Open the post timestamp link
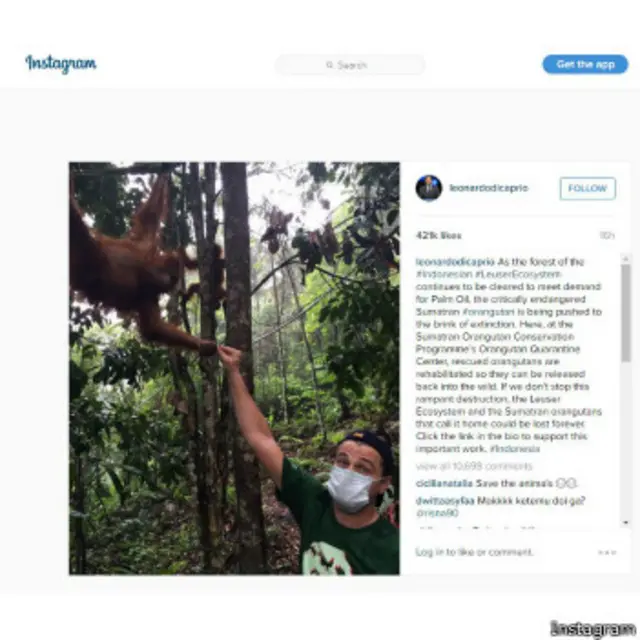 pyautogui.click(x=606, y=236)
